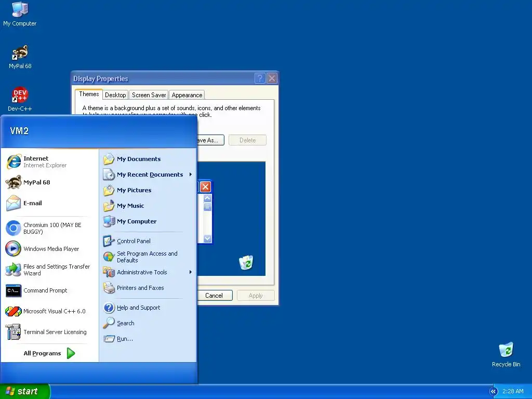Open Terminal Server Licensing

click(49, 332)
